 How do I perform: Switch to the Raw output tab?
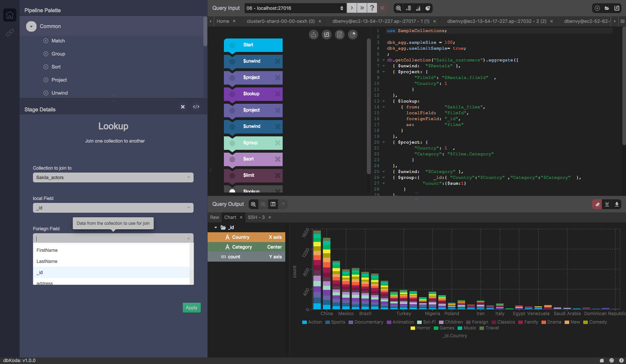pyautogui.click(x=214, y=217)
